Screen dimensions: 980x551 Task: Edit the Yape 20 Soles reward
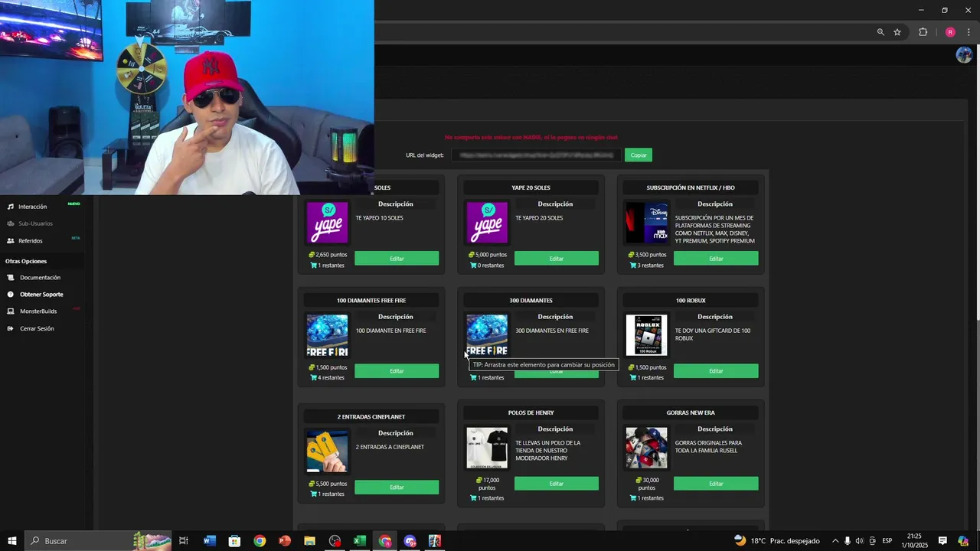click(557, 259)
